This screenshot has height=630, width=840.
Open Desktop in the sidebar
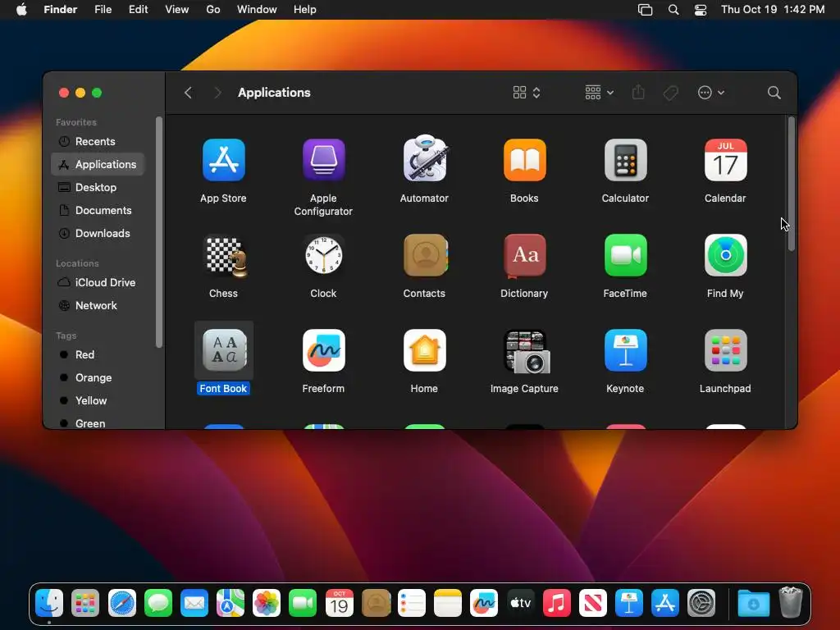click(x=98, y=188)
